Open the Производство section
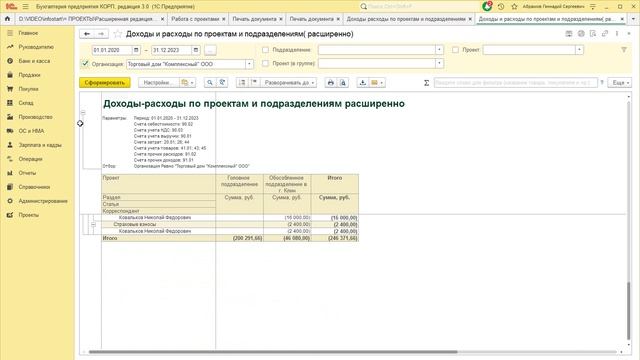 36,117
